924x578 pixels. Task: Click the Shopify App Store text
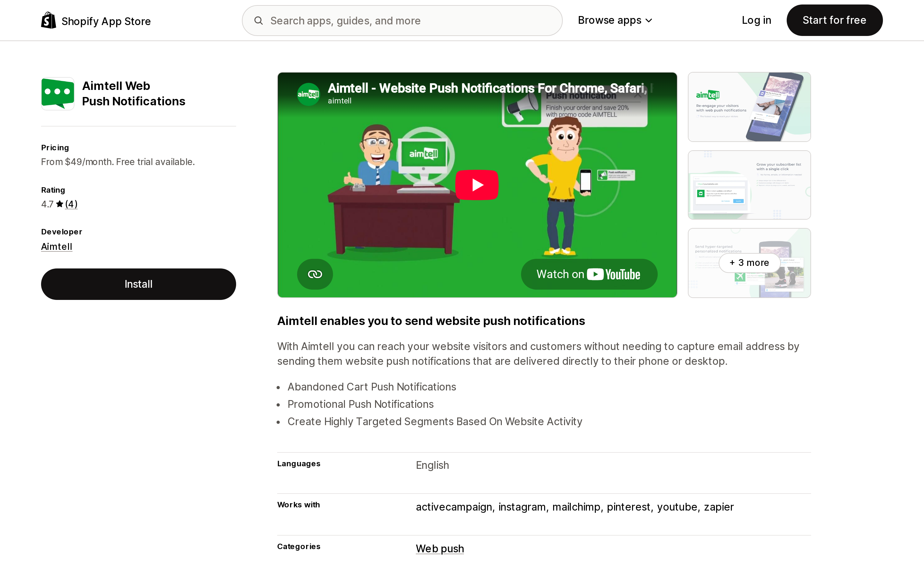106,21
